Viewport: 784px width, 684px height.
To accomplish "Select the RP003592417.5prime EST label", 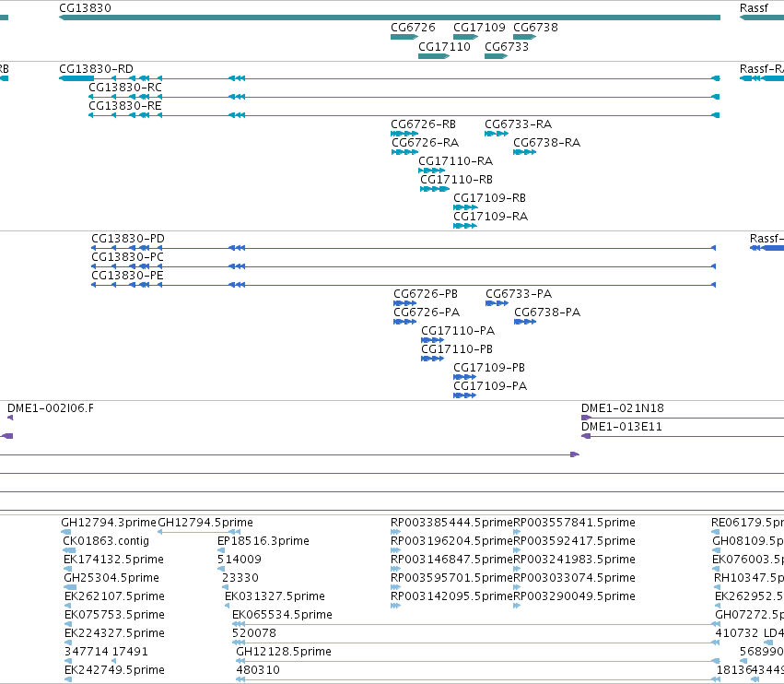I will click(x=575, y=541).
